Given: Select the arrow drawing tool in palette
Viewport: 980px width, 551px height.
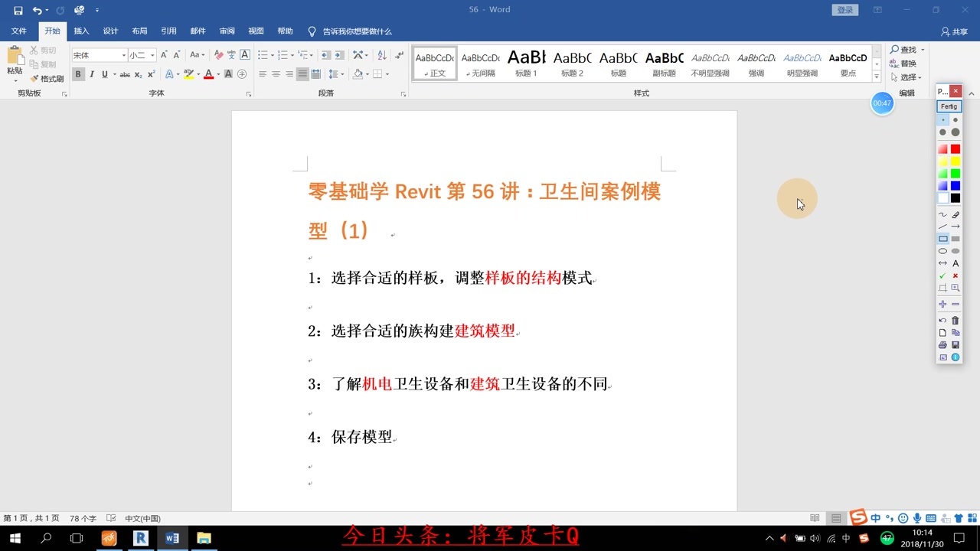Looking at the screenshot, I should click(955, 227).
